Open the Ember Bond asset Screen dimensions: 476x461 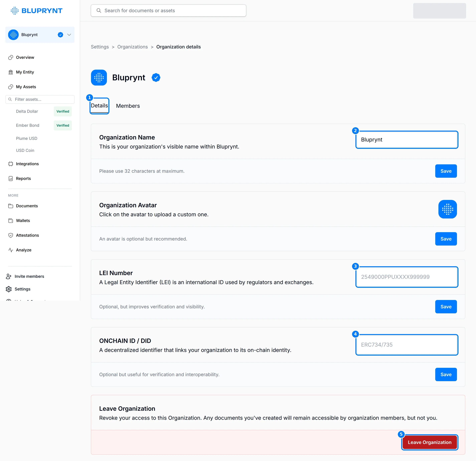[x=27, y=125]
